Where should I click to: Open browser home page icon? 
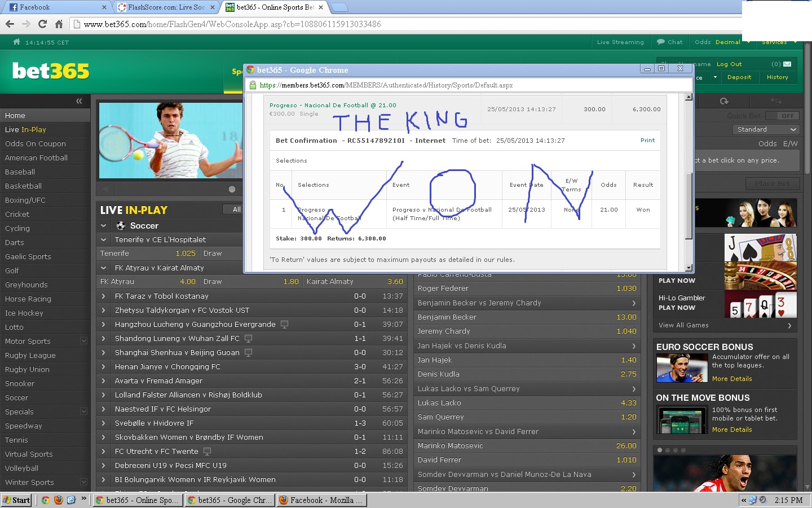pyautogui.click(x=59, y=24)
